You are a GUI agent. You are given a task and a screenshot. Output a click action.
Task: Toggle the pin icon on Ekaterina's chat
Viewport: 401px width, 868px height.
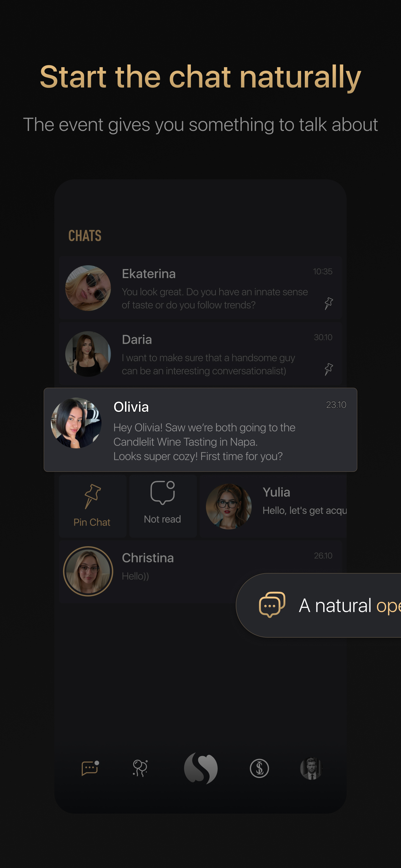329,303
